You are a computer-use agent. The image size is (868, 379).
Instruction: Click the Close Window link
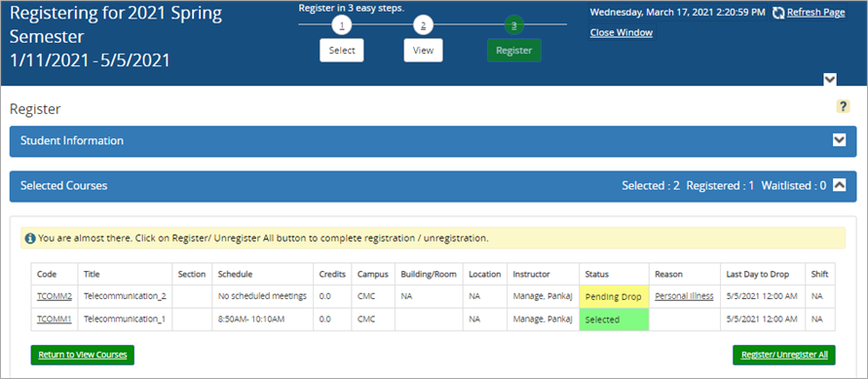(622, 33)
